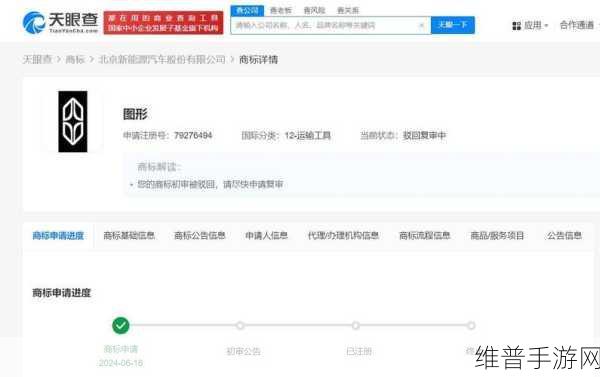
Task: Click the Tianyancha eye logo
Action: [x=60, y=22]
